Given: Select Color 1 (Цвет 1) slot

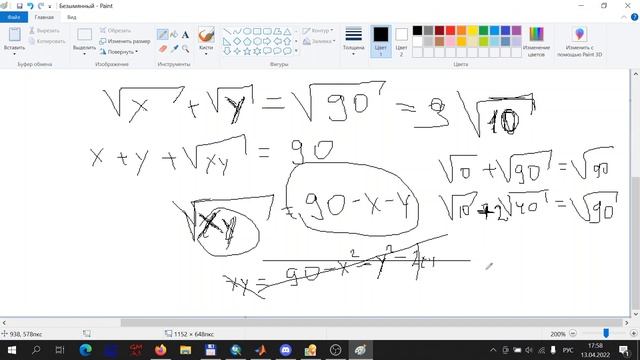Looking at the screenshot, I should (x=380, y=41).
